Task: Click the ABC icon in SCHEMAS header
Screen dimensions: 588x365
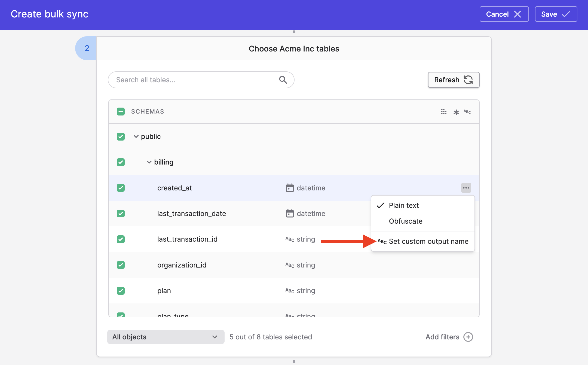Action: tap(467, 112)
